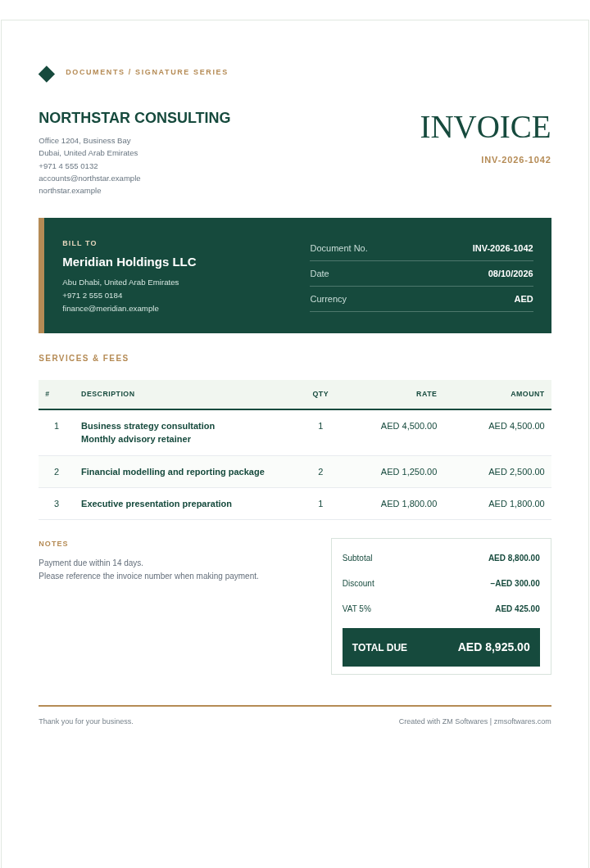Screen dimensions: 590x868
Task: Click the total AED 8,925.00
Action: coord(493,647)
